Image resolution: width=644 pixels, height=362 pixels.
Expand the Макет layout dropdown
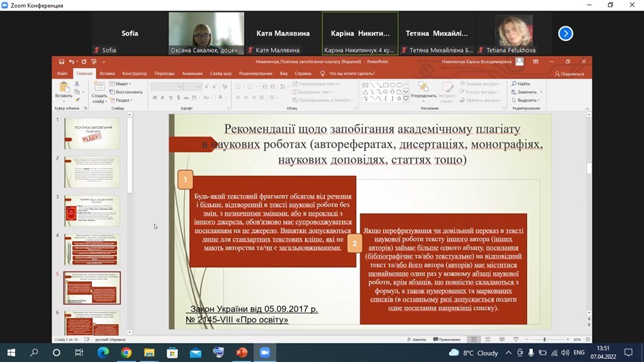122,84
